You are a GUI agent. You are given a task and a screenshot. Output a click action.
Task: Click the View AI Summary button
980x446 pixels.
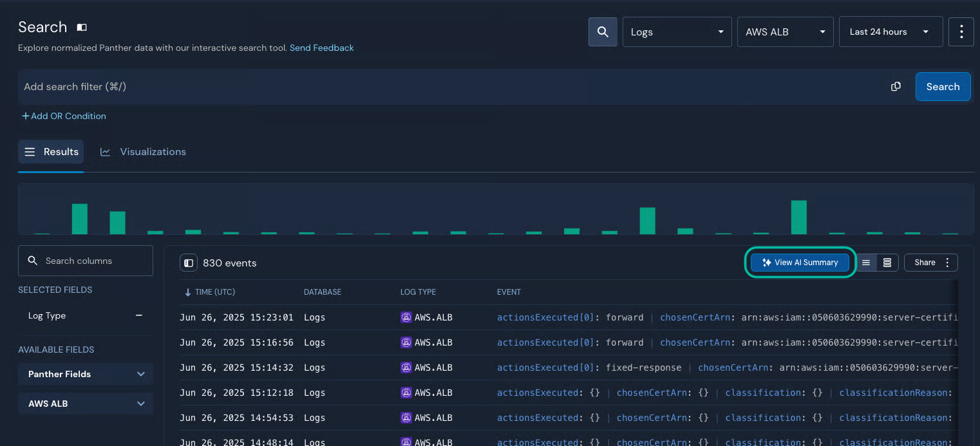[800, 262]
